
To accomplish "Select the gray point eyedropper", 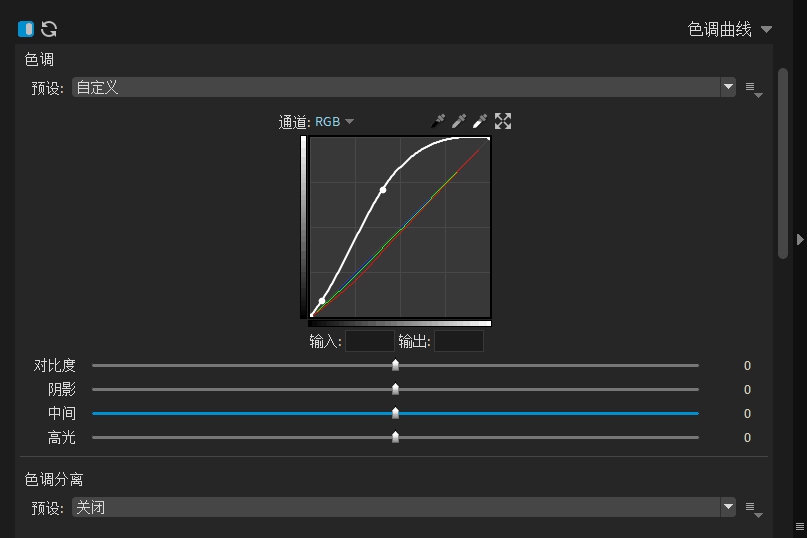I will point(459,121).
